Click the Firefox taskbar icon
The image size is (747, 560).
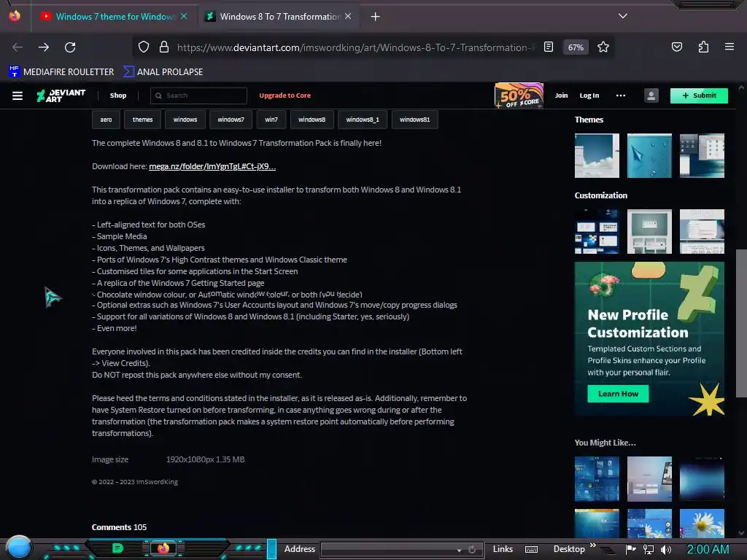point(163,548)
